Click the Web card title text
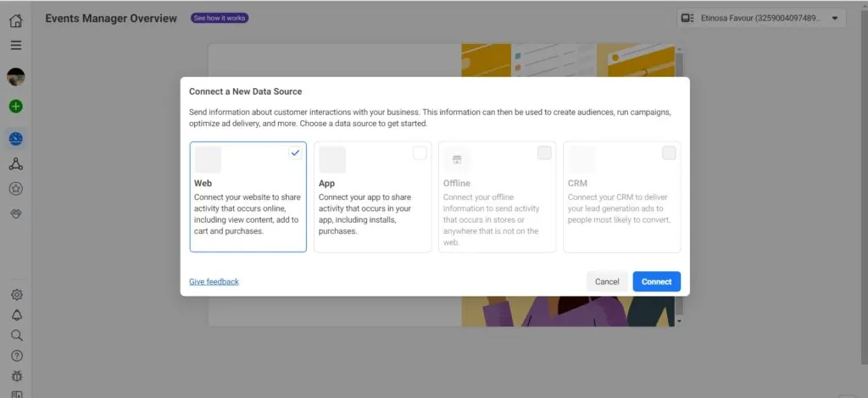Image resolution: width=868 pixels, height=398 pixels. coord(203,184)
